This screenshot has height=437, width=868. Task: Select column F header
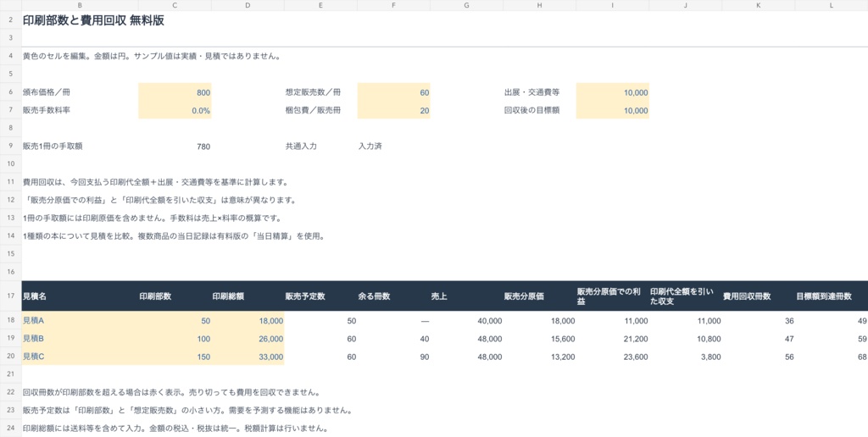click(393, 5)
